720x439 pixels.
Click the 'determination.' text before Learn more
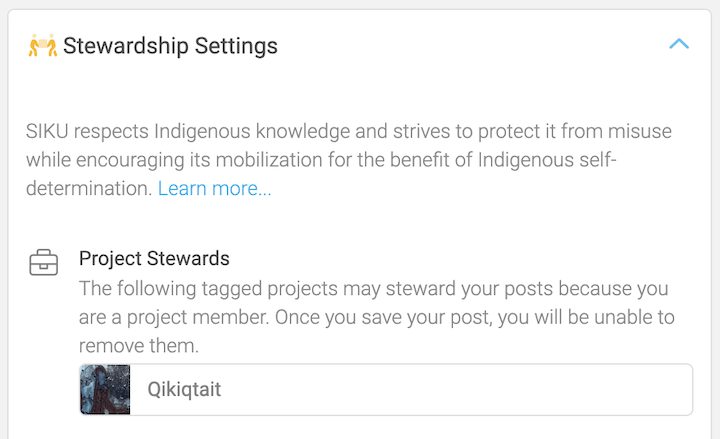pyautogui.click(x=89, y=188)
